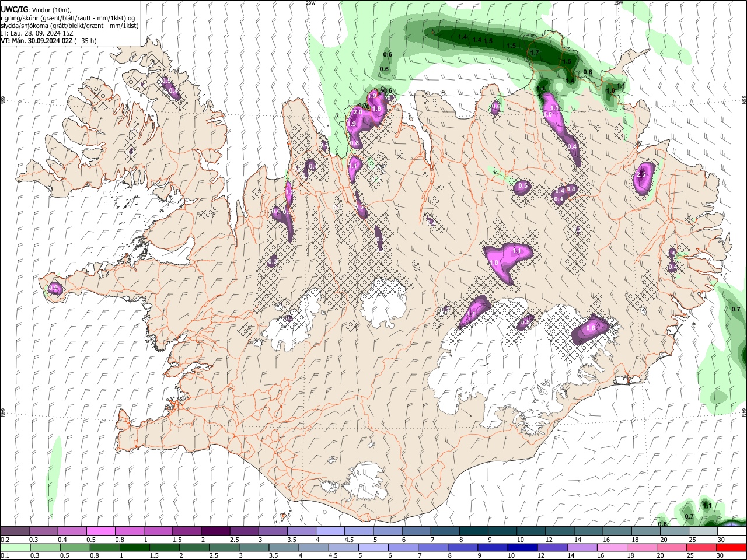Click the '64N' latitude label on the right edge
Image resolution: width=747 pixels, height=560 pixels.
744,412
